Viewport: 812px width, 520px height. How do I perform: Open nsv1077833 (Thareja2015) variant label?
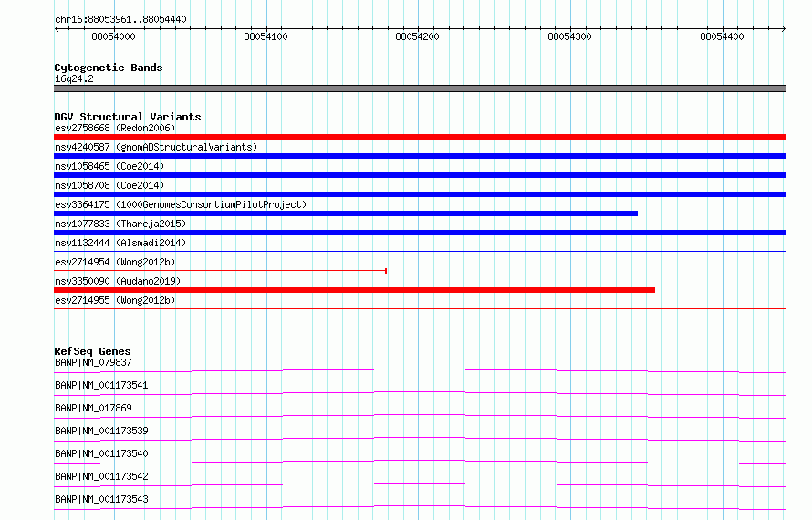(x=120, y=224)
